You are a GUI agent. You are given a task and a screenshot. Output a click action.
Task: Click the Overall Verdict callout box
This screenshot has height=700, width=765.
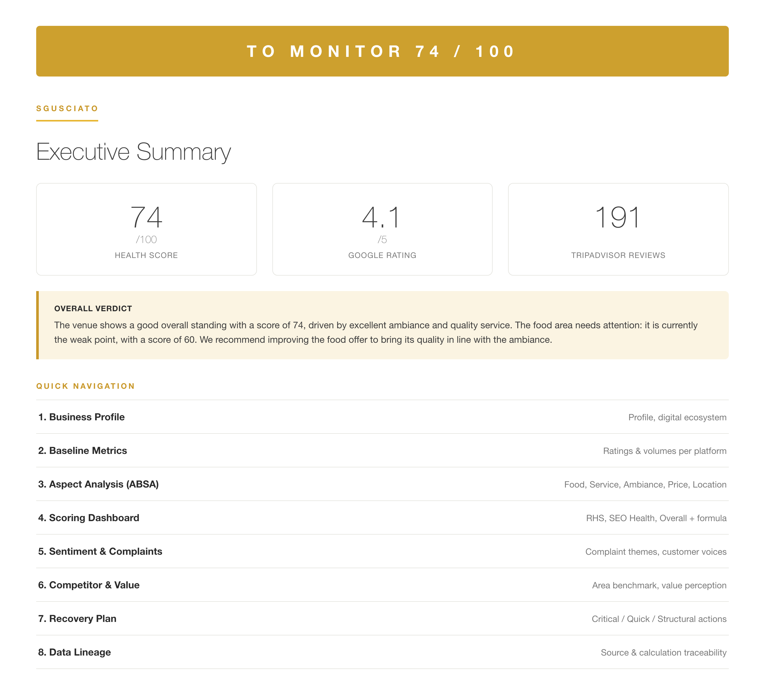[x=382, y=325]
